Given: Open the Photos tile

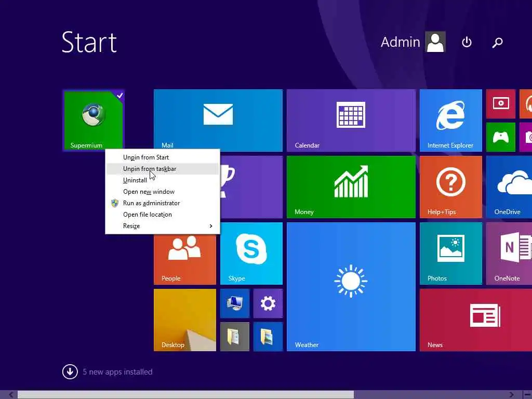Looking at the screenshot, I should (x=450, y=253).
